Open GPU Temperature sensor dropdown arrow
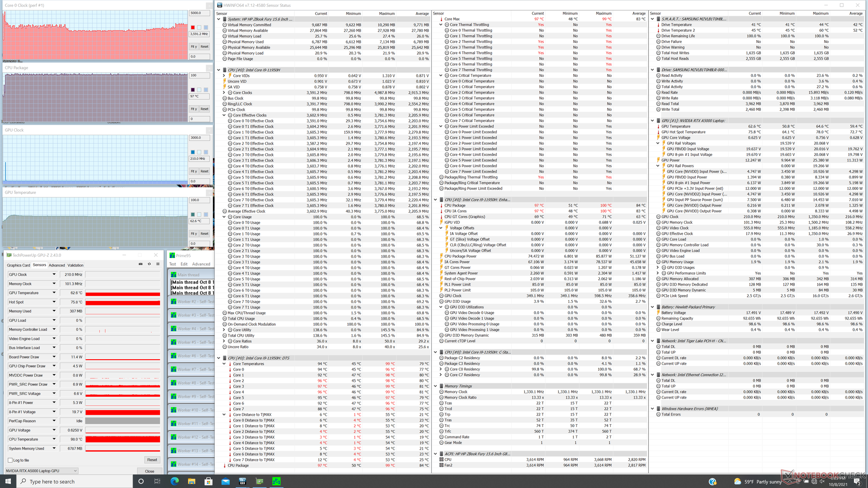 tap(54, 293)
